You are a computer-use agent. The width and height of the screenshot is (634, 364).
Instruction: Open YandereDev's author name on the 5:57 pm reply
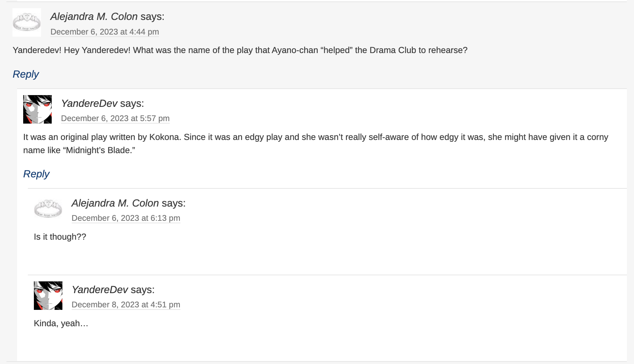click(89, 103)
